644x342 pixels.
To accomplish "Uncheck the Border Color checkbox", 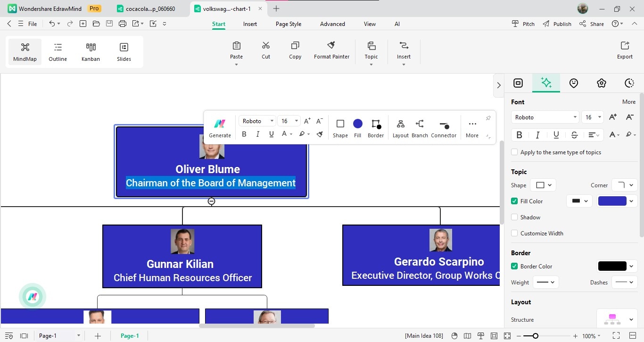I will [x=514, y=266].
